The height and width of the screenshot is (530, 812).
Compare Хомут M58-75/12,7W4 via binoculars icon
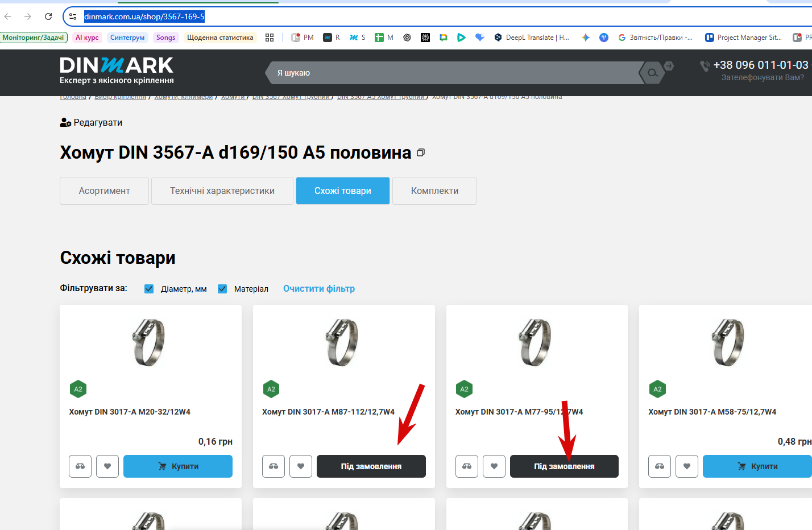click(660, 466)
